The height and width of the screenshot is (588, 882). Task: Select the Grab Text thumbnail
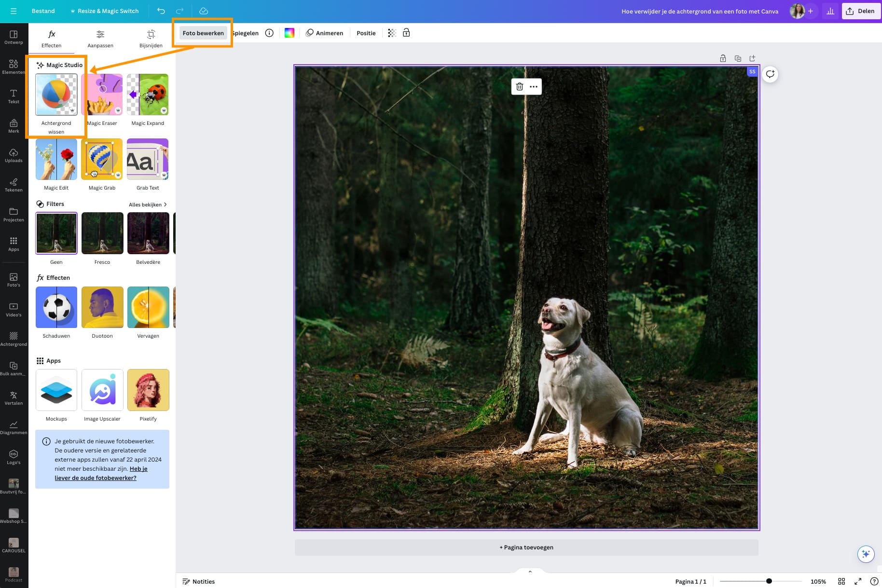[148, 159]
